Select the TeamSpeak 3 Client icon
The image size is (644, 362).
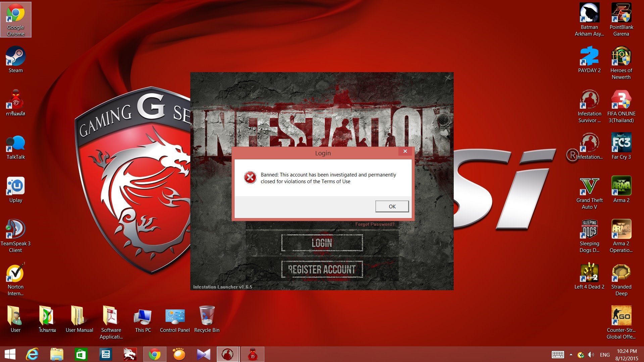coord(15,237)
